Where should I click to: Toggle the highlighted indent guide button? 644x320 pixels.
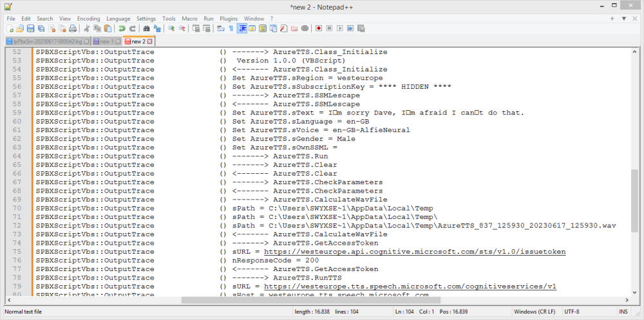point(242,28)
